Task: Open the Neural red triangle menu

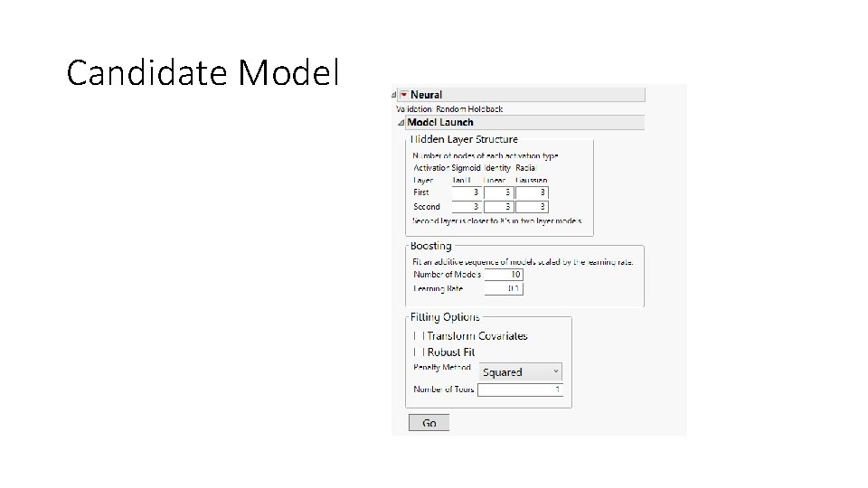Action: (403, 95)
